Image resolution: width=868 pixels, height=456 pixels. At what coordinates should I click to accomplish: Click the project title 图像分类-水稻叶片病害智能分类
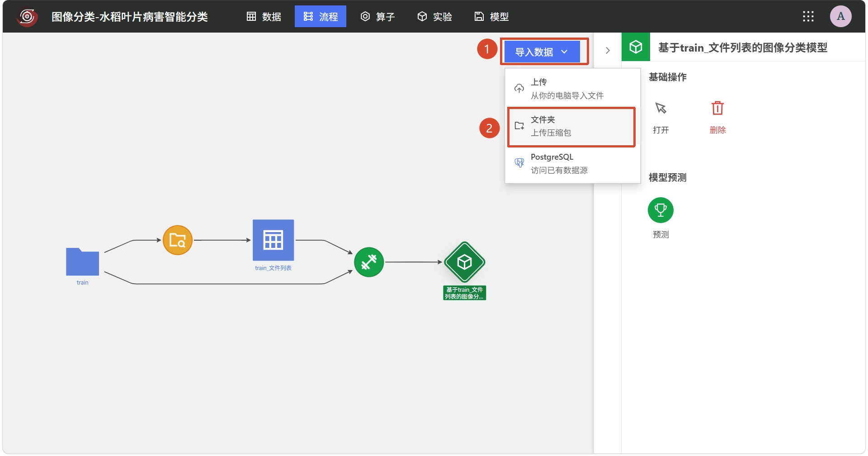[130, 17]
